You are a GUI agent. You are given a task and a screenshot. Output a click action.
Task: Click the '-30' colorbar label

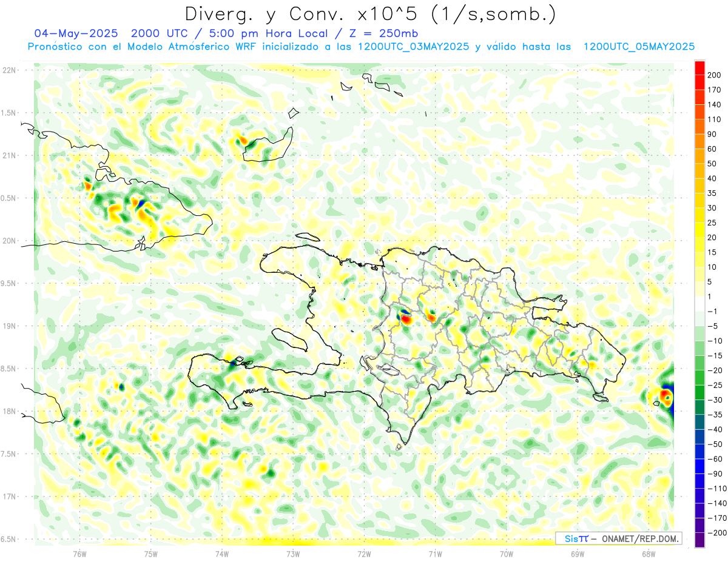pos(716,400)
